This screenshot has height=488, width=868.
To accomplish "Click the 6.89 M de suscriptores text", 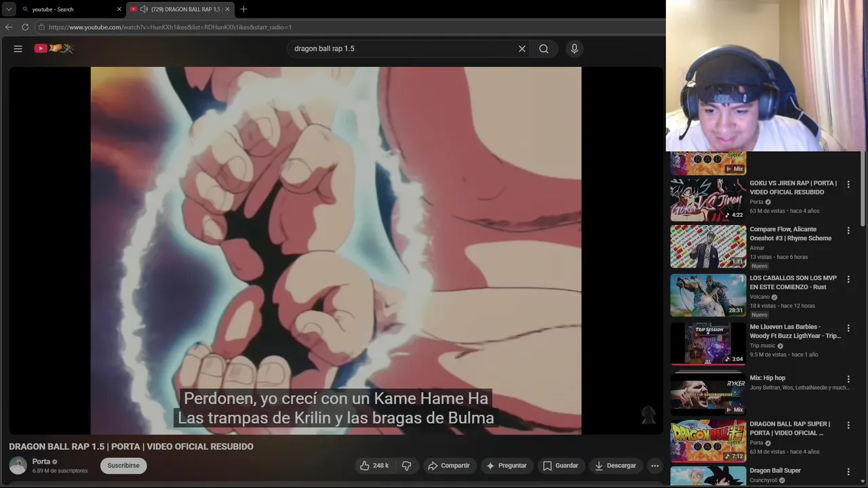I will 60,470.
